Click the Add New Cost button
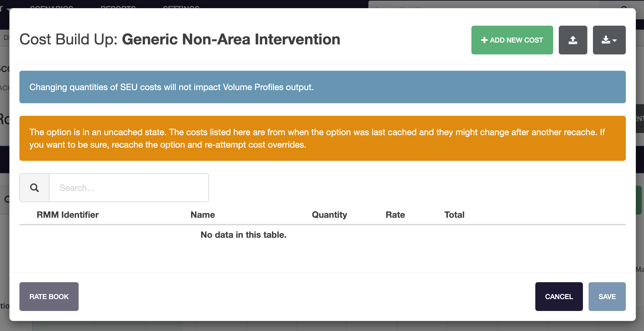Image resolution: width=644 pixels, height=331 pixels. (x=512, y=40)
